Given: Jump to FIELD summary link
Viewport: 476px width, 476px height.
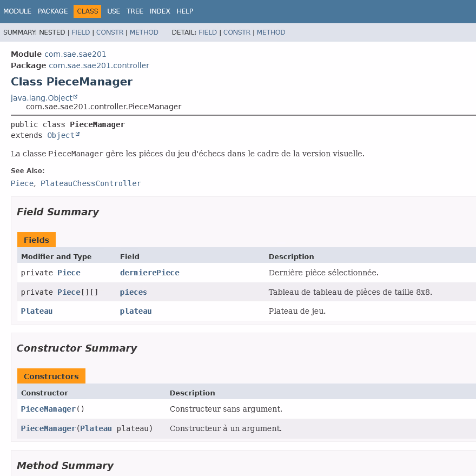Looking at the screenshot, I should tap(81, 32).
